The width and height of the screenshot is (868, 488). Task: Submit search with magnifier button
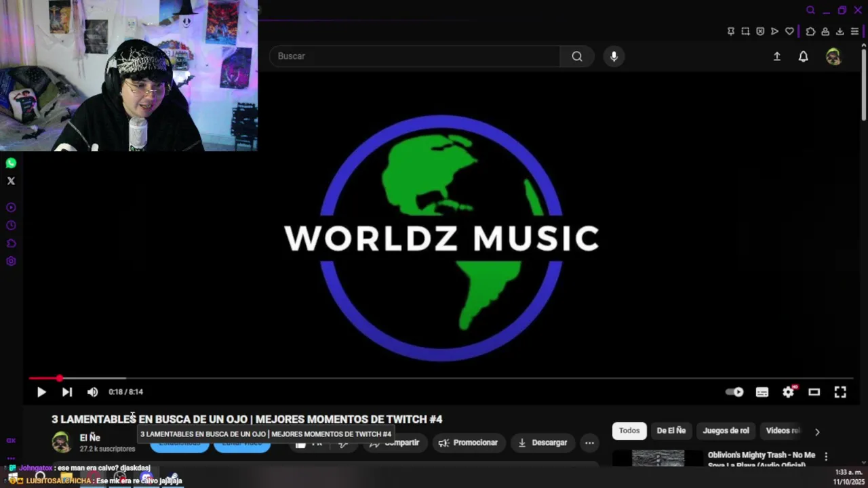pos(577,56)
